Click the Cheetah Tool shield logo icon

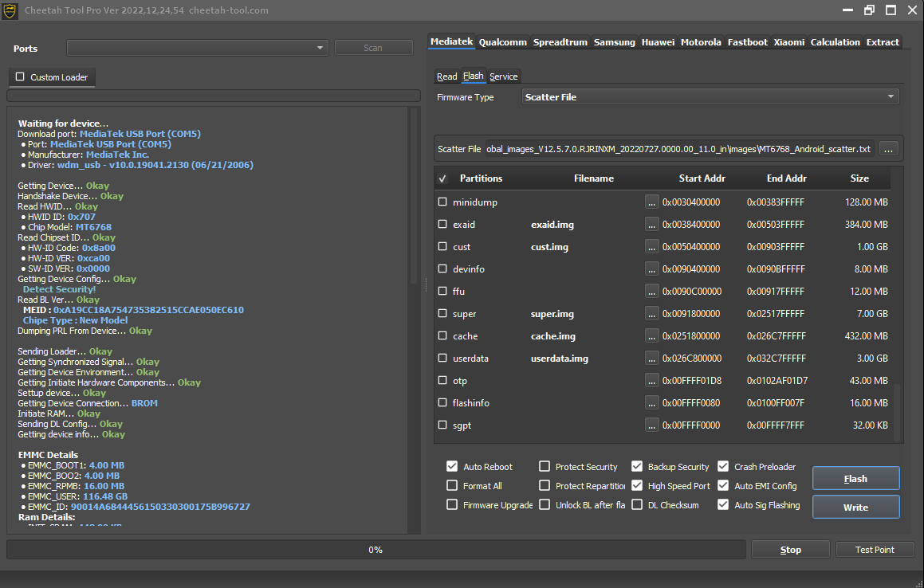tap(10, 10)
